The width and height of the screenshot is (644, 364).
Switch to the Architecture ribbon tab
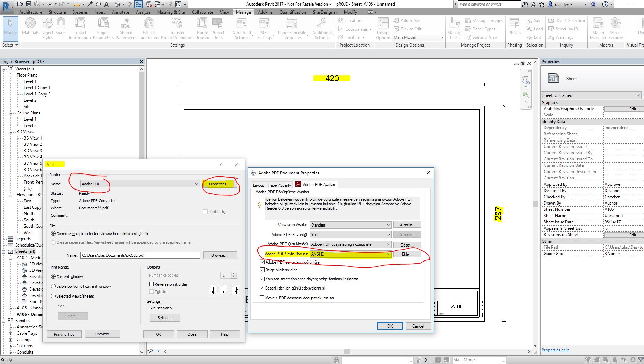30,12
